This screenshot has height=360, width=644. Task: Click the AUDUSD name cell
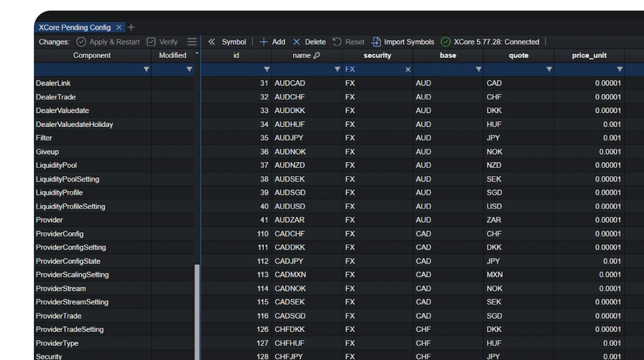(307, 206)
